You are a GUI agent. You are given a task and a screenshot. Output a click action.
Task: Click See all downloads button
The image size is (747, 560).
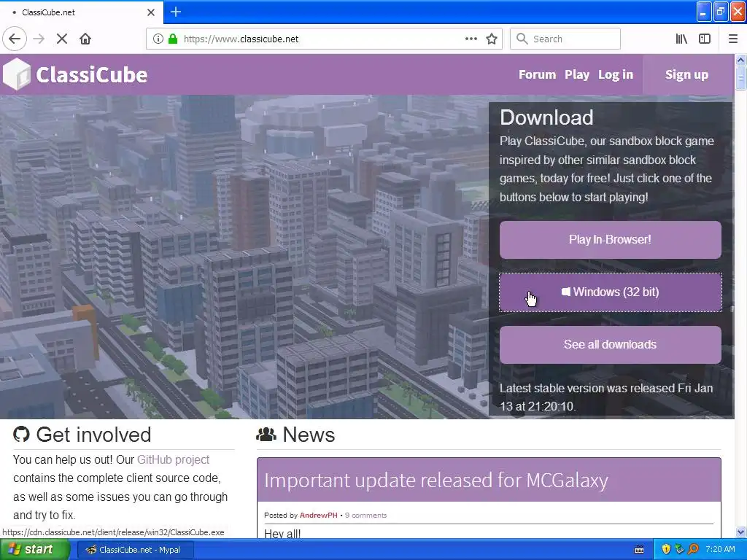(611, 344)
